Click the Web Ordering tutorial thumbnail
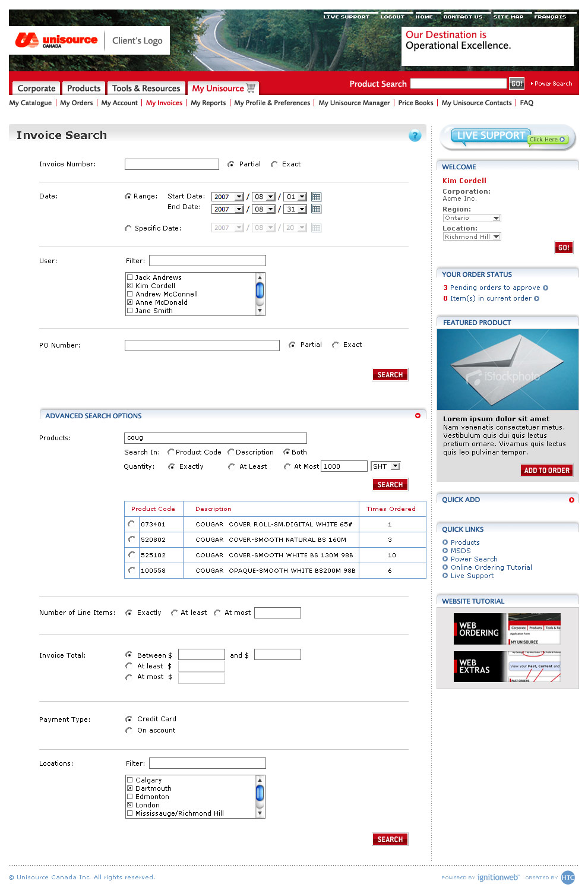This screenshot has width=588, height=887. [x=507, y=629]
